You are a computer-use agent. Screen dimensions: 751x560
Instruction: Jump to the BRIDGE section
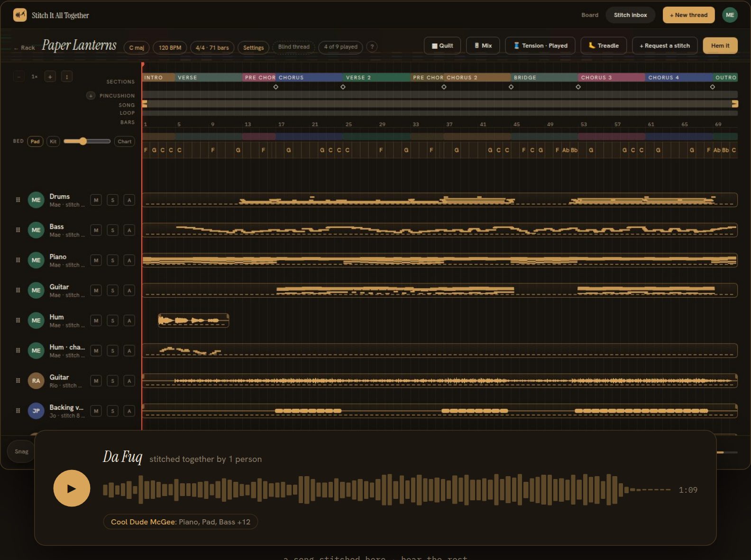544,77
